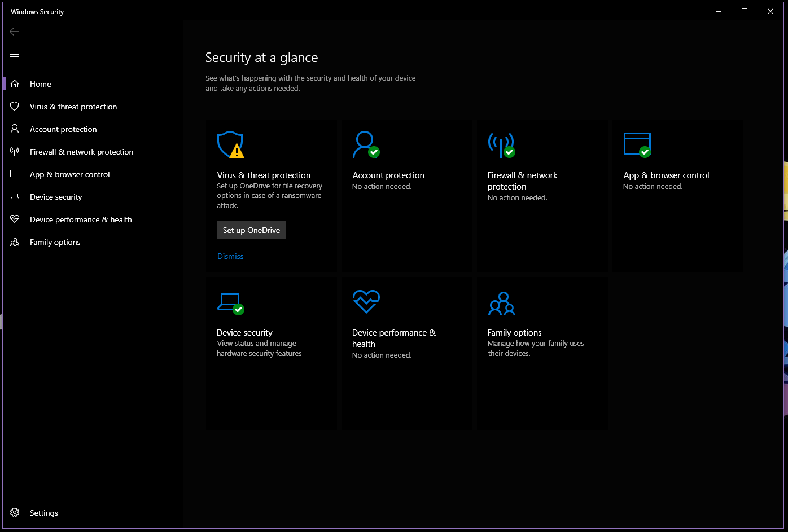Click 'No action needed.' under Firewall & network protection
Viewport: 788px width, 532px height.
click(518, 198)
